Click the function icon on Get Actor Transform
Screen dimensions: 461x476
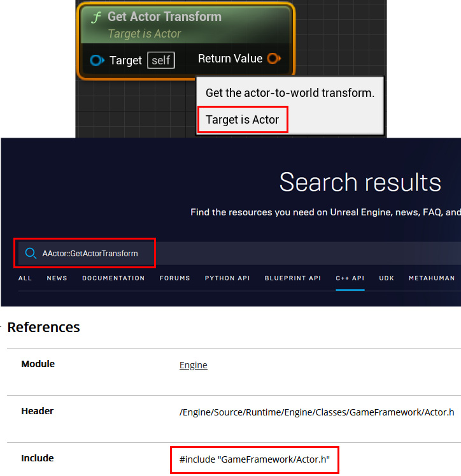pyautogui.click(x=96, y=17)
